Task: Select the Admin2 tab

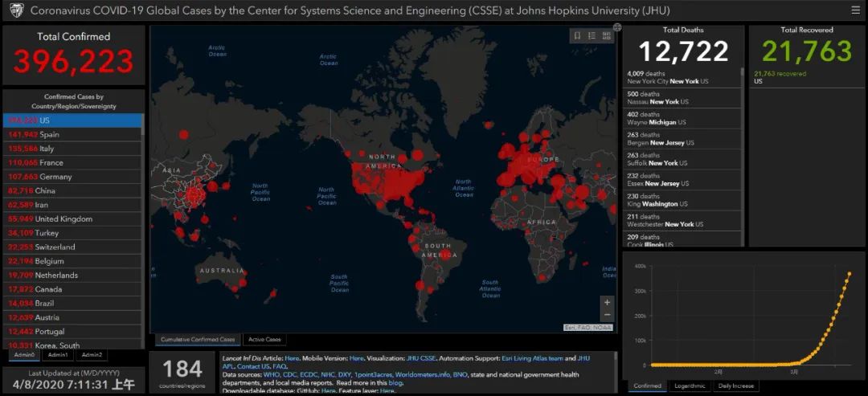Action: 92,355
